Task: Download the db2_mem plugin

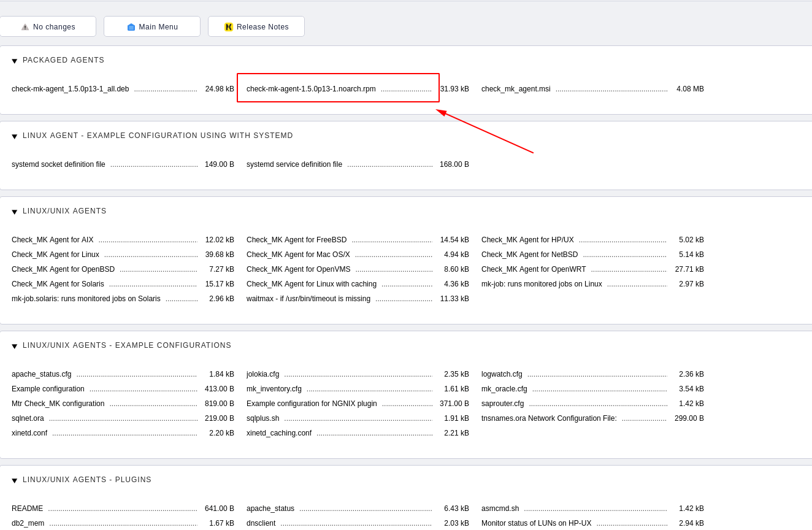Action: click(28, 523)
